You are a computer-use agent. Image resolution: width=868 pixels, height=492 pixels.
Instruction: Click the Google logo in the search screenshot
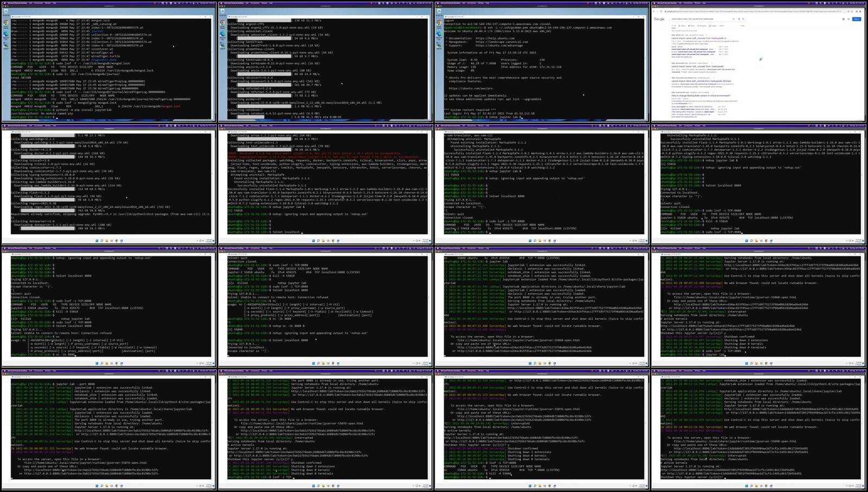[x=659, y=19]
